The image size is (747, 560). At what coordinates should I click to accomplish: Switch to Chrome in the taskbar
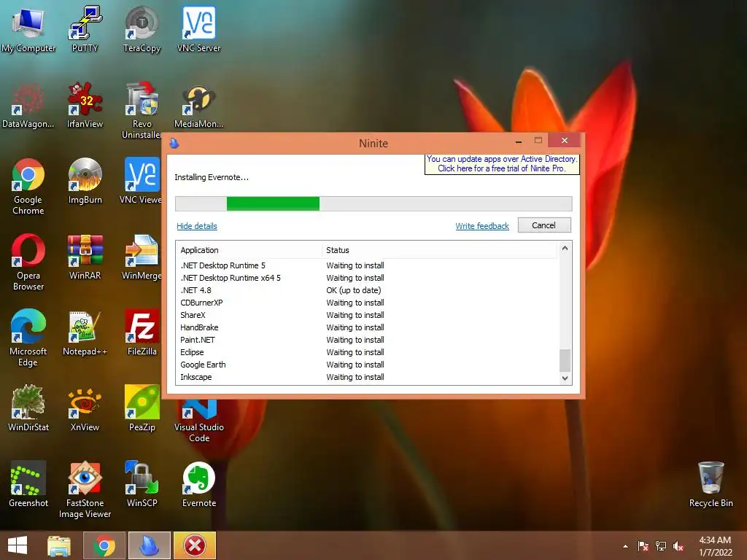coord(104,545)
